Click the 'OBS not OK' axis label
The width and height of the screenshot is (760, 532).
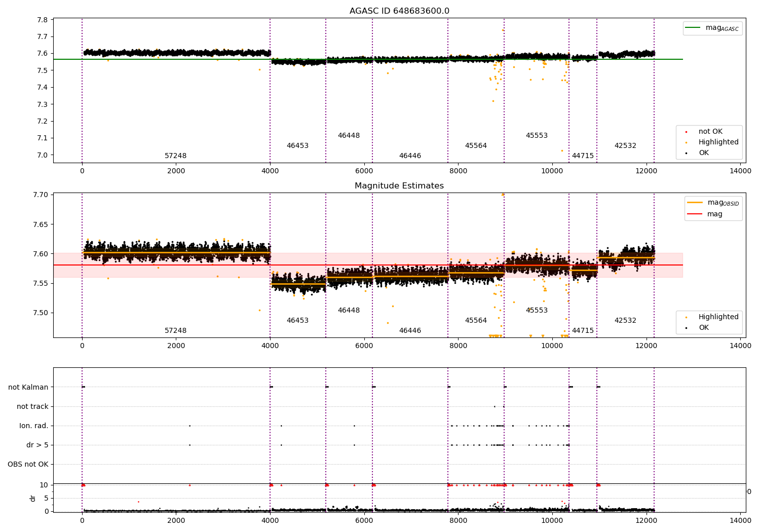pyautogui.click(x=28, y=465)
